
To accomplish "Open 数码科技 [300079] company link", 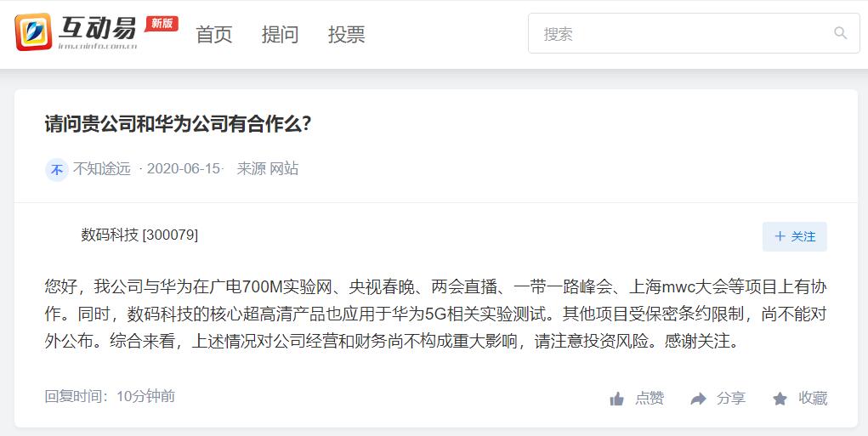I will (139, 235).
